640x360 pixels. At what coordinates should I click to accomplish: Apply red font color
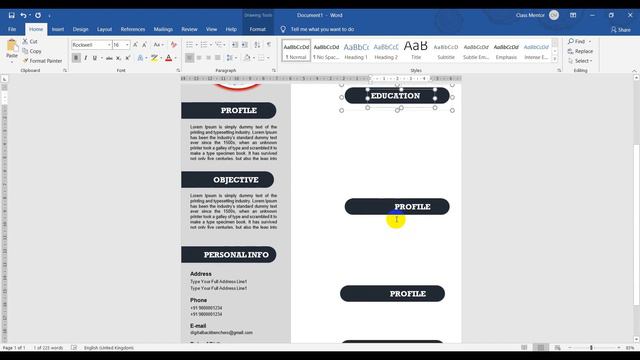point(169,58)
